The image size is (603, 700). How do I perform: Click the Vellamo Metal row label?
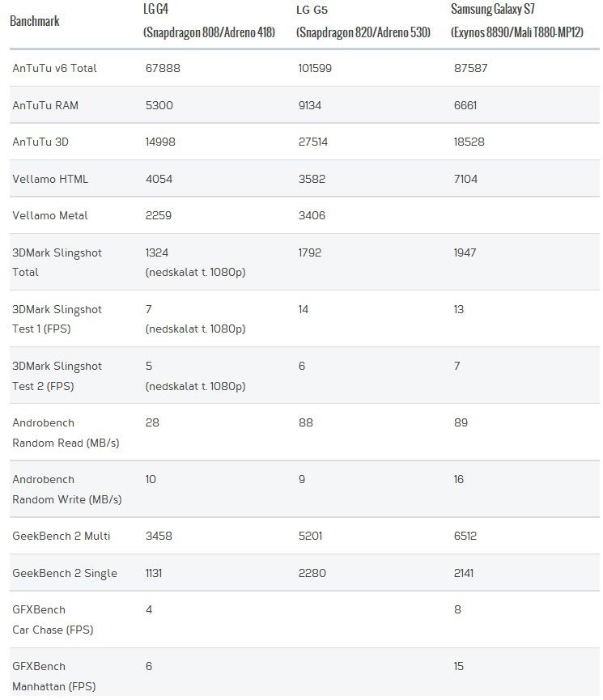50,215
